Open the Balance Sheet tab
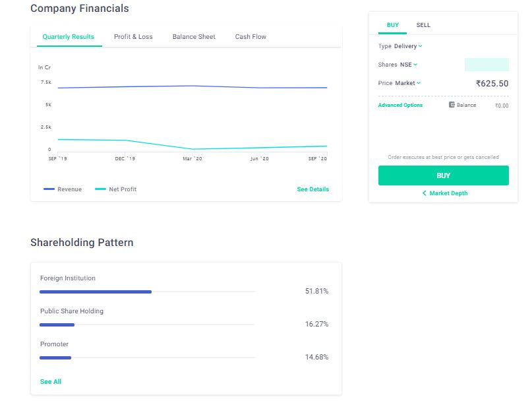The image size is (532, 405). tap(193, 36)
